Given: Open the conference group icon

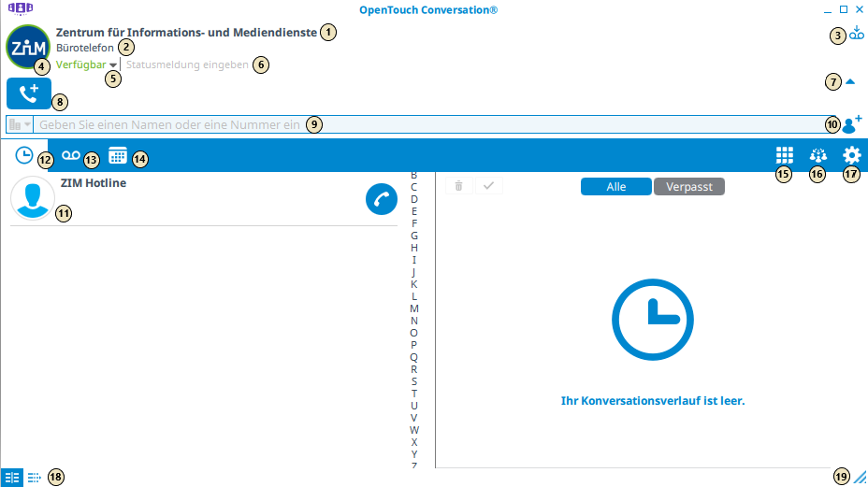Looking at the screenshot, I should (x=818, y=156).
